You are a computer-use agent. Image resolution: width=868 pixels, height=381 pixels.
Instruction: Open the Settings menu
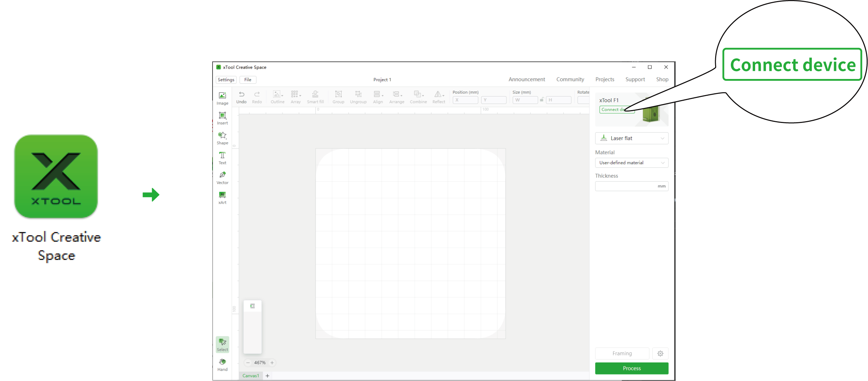point(226,80)
